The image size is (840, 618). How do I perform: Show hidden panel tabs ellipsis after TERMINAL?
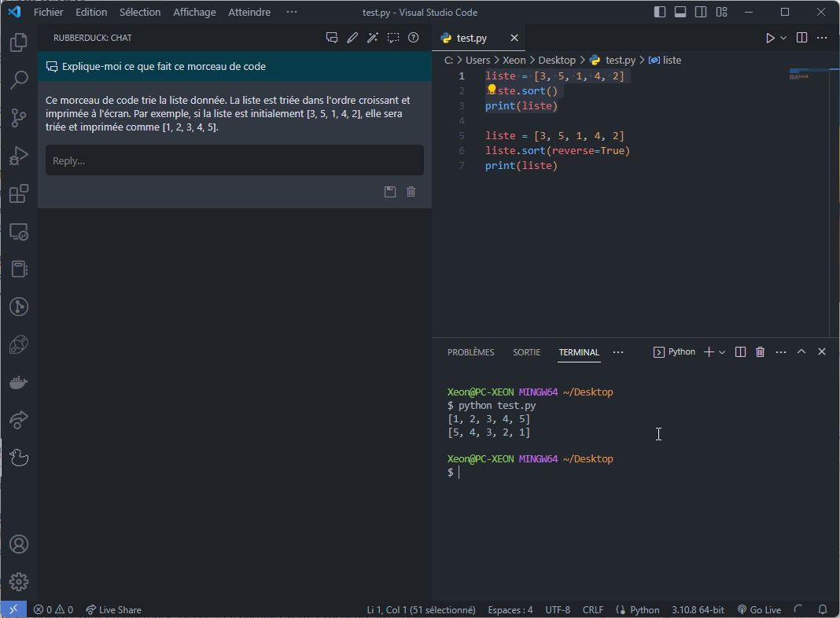pos(618,351)
